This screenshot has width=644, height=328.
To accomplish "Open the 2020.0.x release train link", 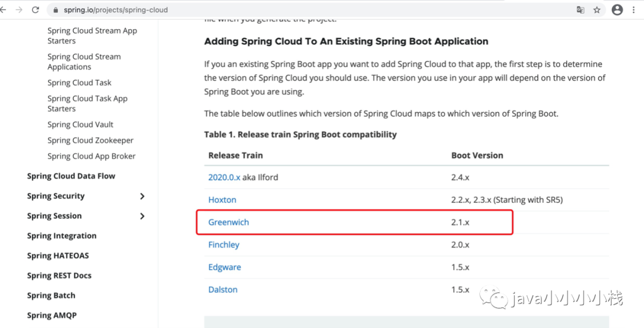I will tap(224, 177).
